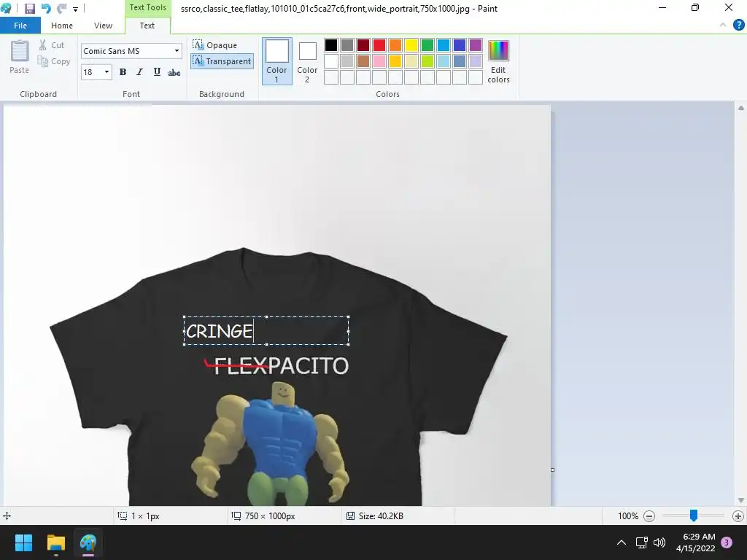747x560 pixels.
Task: Open Customize Quick Access Toolbar arrow
Action: point(75,9)
